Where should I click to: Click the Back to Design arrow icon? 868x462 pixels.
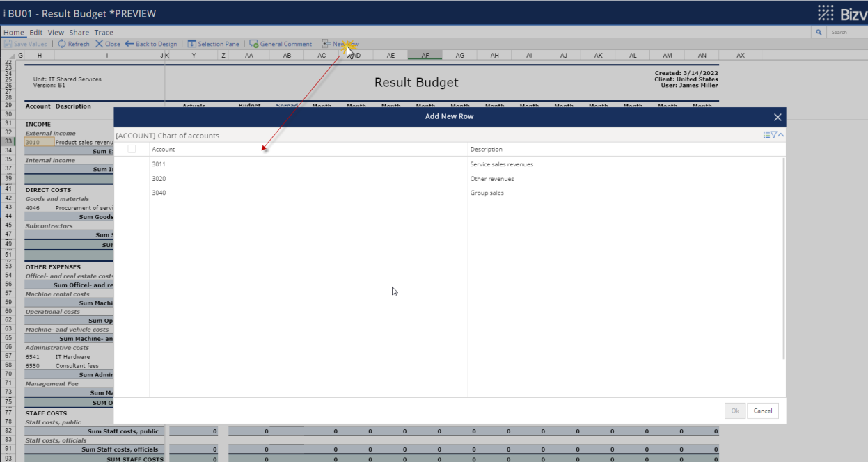(x=128, y=43)
